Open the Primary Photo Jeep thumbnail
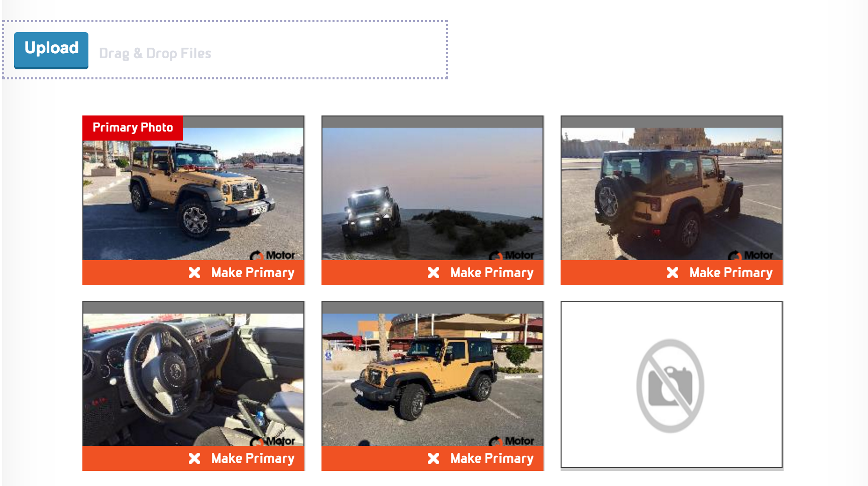868x486 pixels. [x=193, y=194]
